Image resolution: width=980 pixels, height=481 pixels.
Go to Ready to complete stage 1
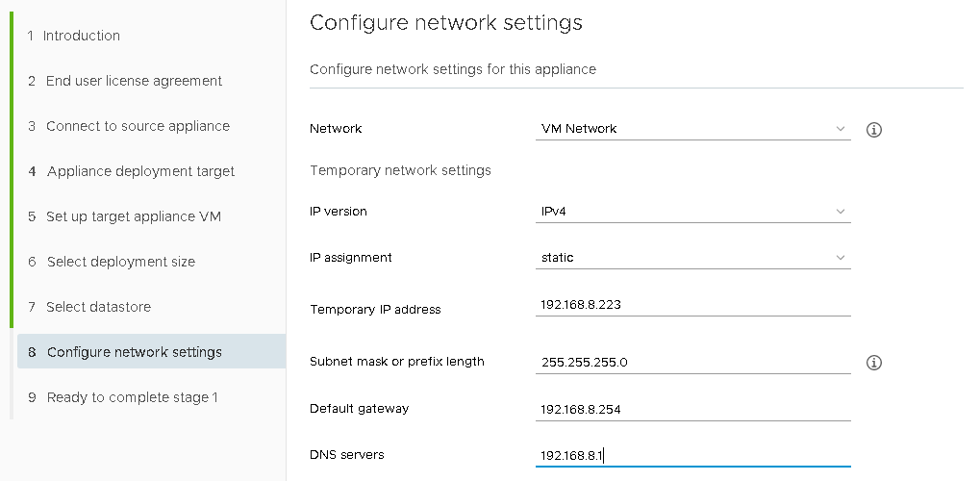coord(132,397)
